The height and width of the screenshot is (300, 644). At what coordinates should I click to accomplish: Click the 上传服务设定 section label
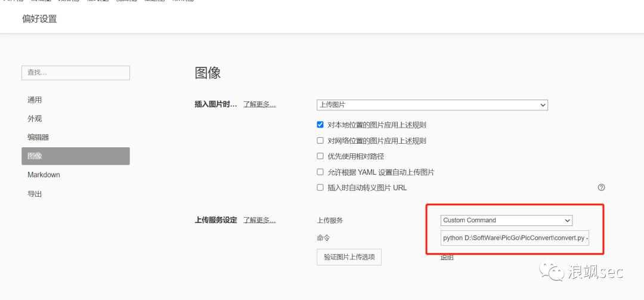coord(216,220)
